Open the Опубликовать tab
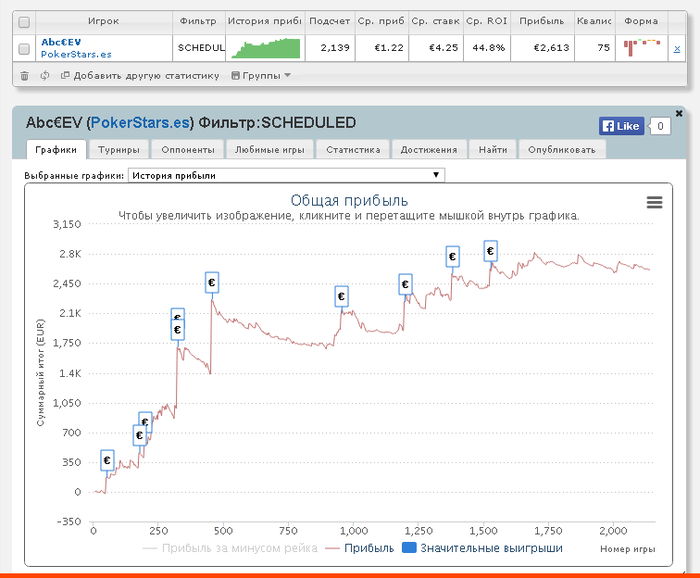Image resolution: width=700 pixels, height=578 pixels. [x=562, y=150]
